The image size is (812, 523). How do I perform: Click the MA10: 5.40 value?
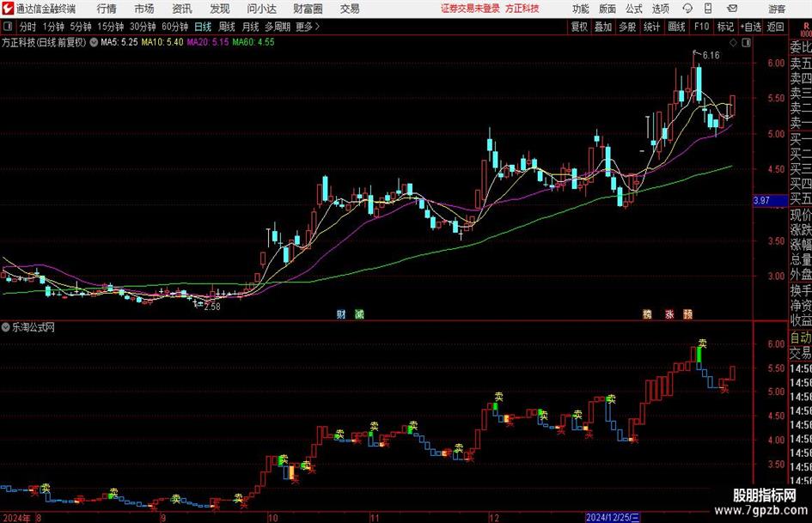tap(162, 42)
